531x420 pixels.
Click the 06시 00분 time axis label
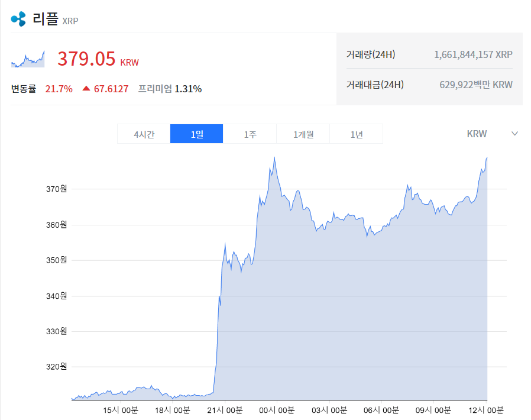tap(381, 410)
